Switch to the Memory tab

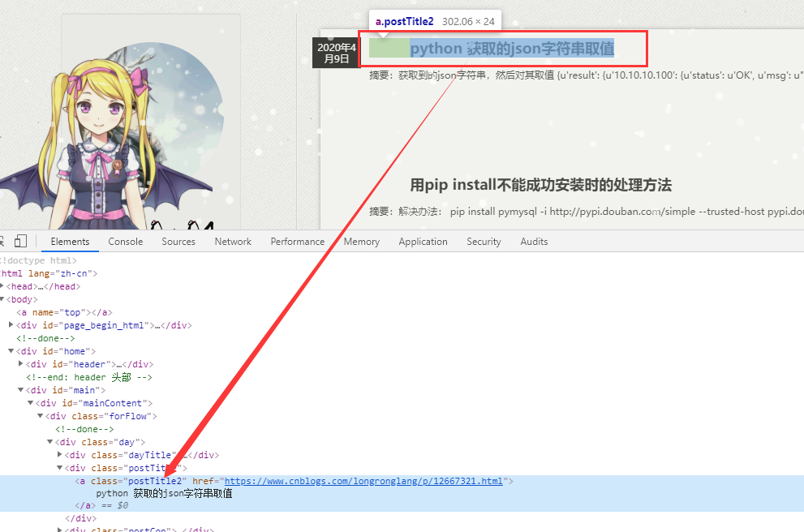(361, 241)
